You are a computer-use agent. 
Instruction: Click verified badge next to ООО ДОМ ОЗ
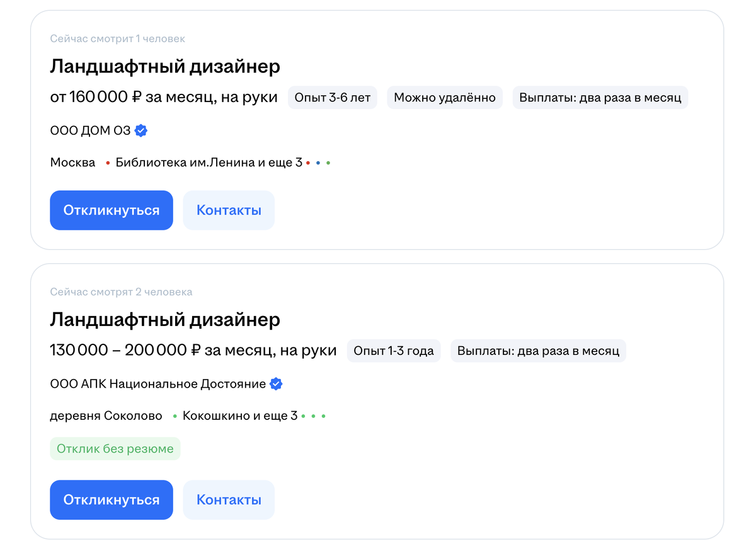[141, 131]
